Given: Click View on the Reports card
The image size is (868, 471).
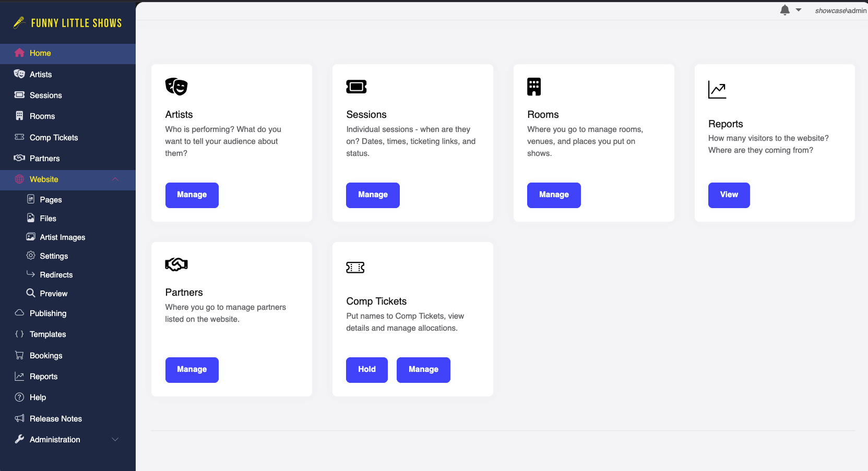Looking at the screenshot, I should [x=729, y=195].
